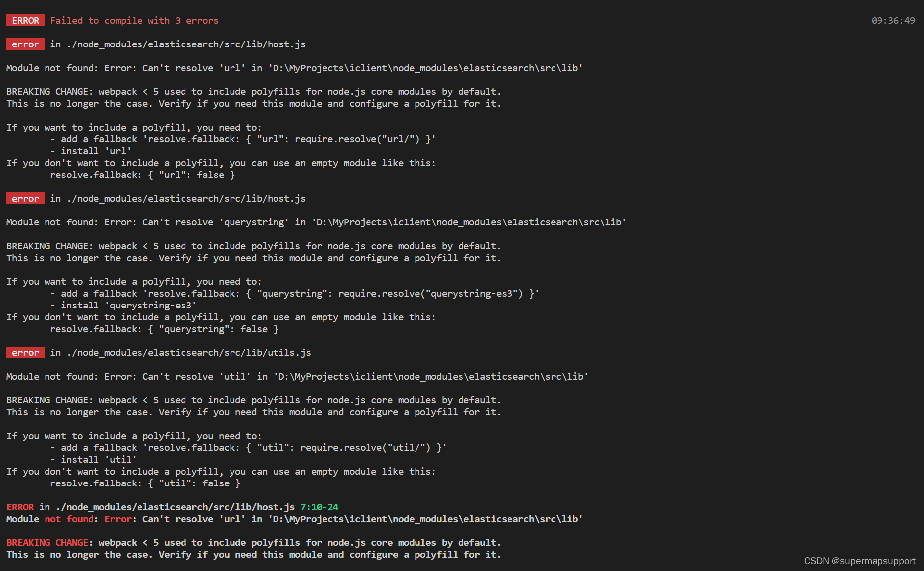Click the 7:10-24 line position text
The height and width of the screenshot is (571, 924).
(x=319, y=507)
